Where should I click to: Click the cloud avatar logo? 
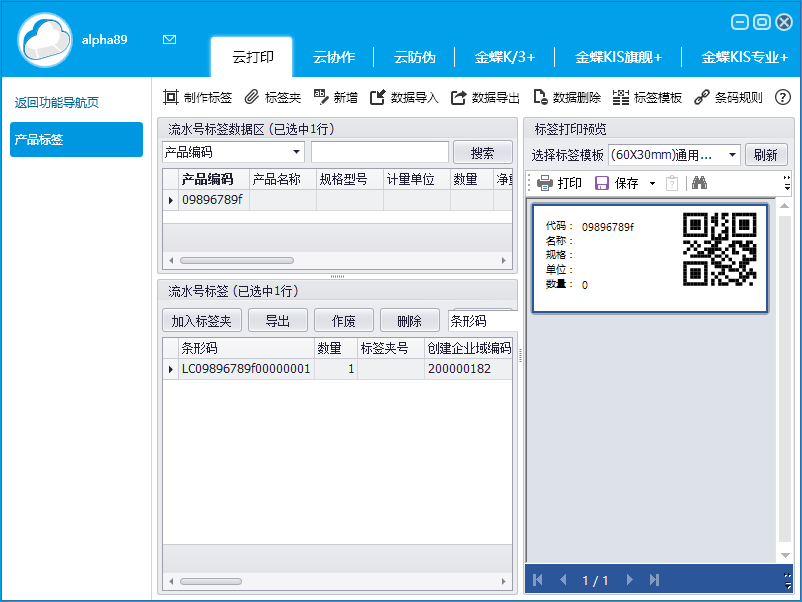coord(45,40)
